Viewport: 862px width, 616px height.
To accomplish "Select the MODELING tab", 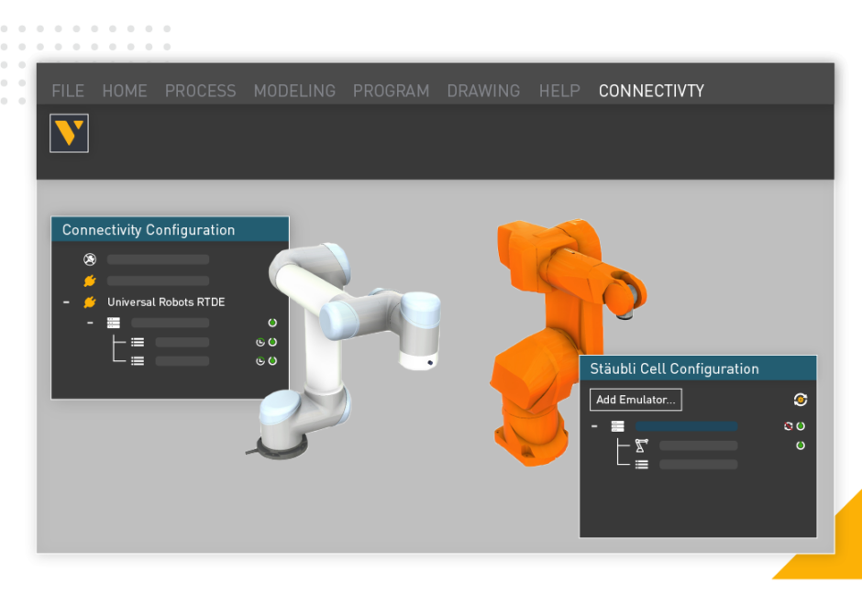I will point(294,91).
